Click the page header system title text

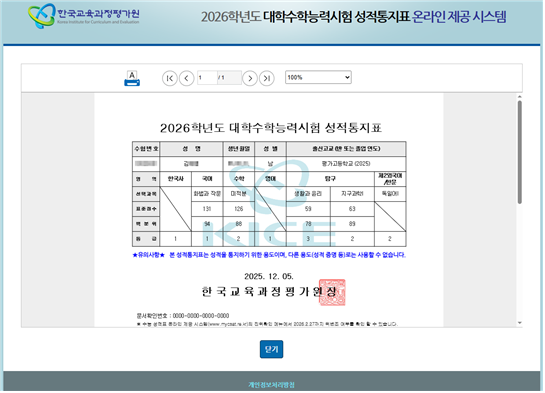(355, 17)
